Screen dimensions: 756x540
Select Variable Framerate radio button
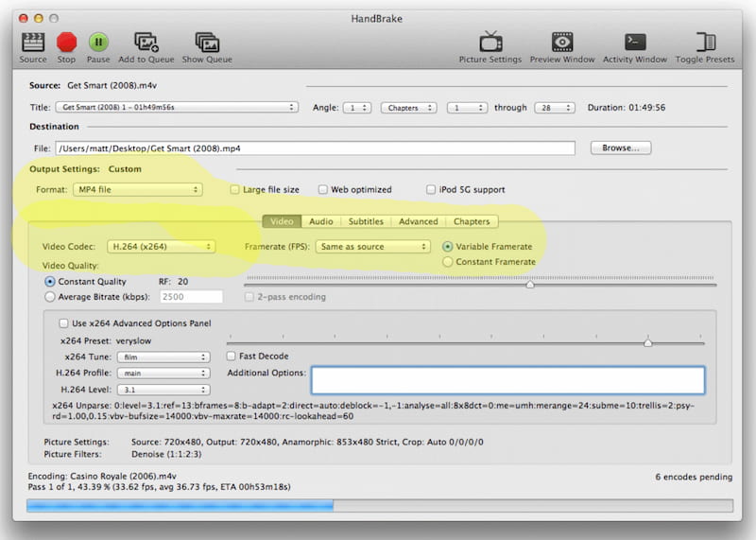point(447,247)
